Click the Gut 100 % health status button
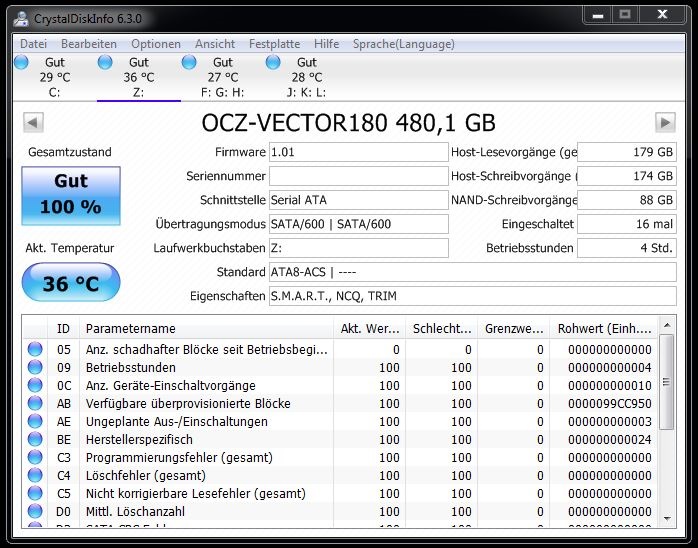This screenshot has width=698, height=548. tap(71, 196)
